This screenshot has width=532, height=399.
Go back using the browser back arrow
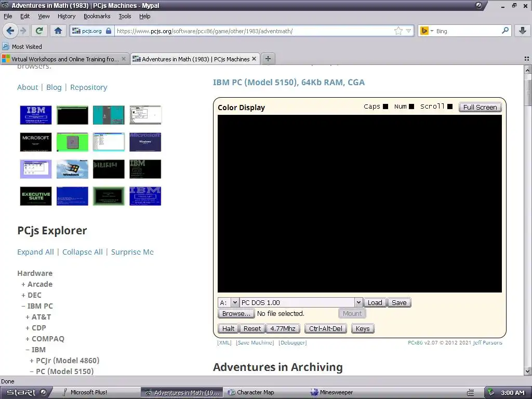point(10,31)
